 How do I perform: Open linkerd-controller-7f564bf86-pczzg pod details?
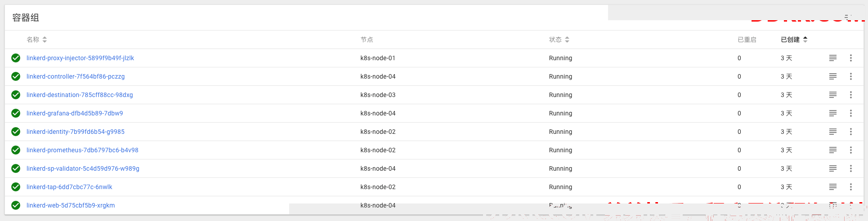click(76, 76)
